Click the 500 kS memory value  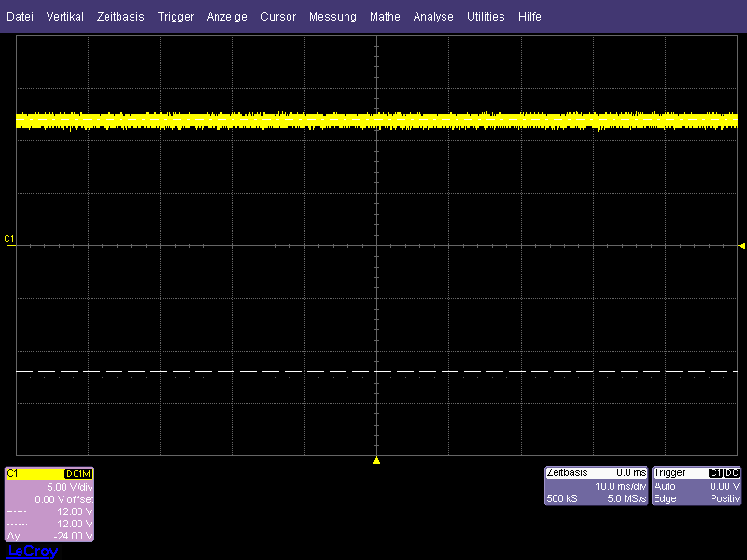click(562, 498)
